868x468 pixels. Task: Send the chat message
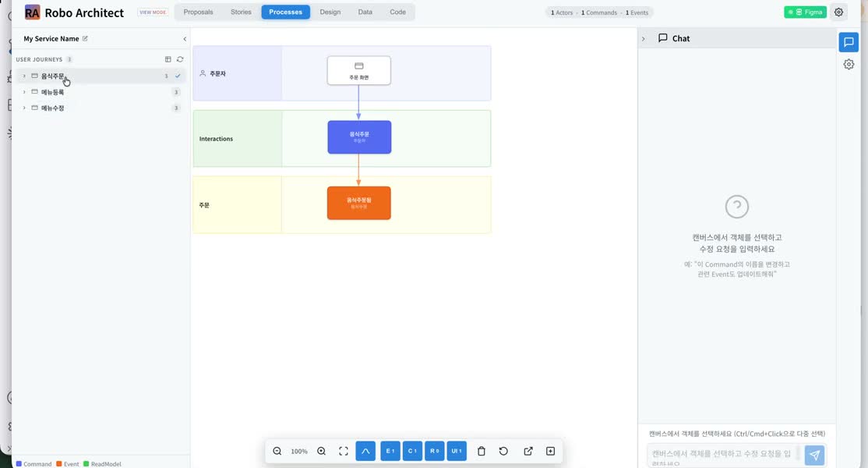pyautogui.click(x=814, y=456)
